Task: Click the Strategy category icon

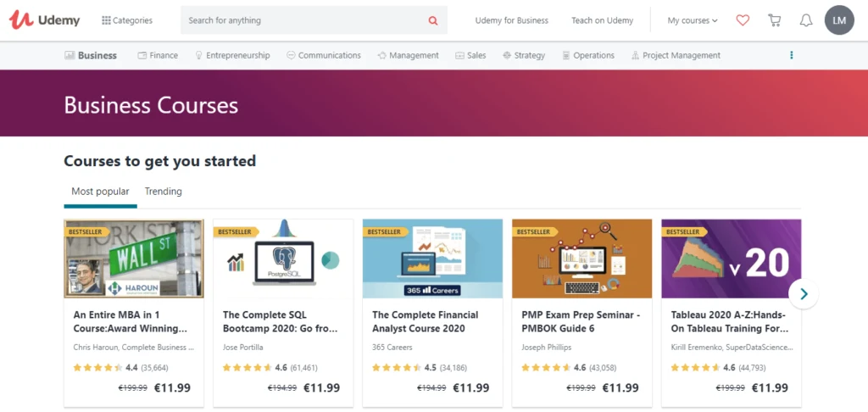Action: (507, 55)
